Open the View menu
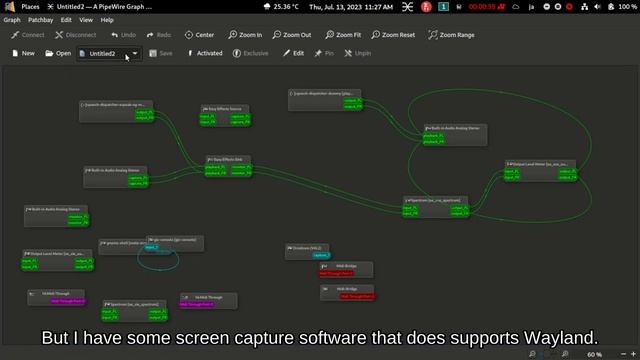Viewport: 640px width, 360px height. 86,20
